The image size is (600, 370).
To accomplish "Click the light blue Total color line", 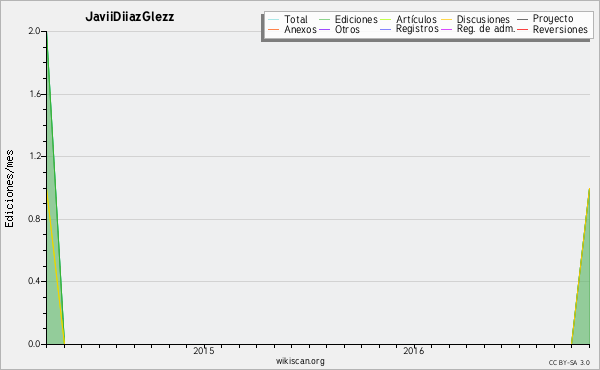I will [274, 20].
